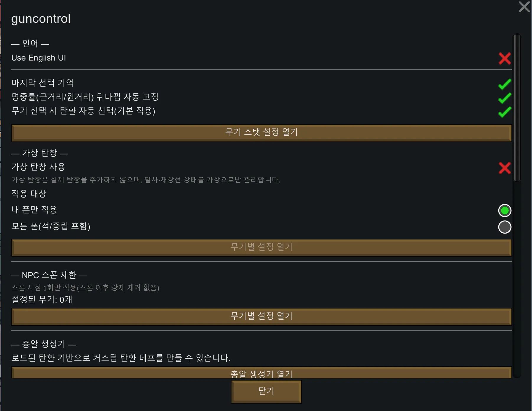Disable 명중률 뒤바뀜 자동 교정 checkmark
532x411 pixels.
(505, 98)
